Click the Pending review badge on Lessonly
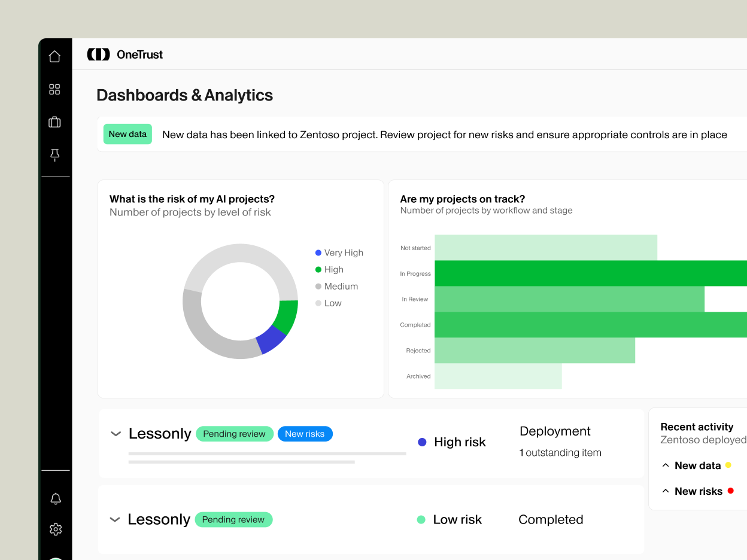 tap(235, 434)
